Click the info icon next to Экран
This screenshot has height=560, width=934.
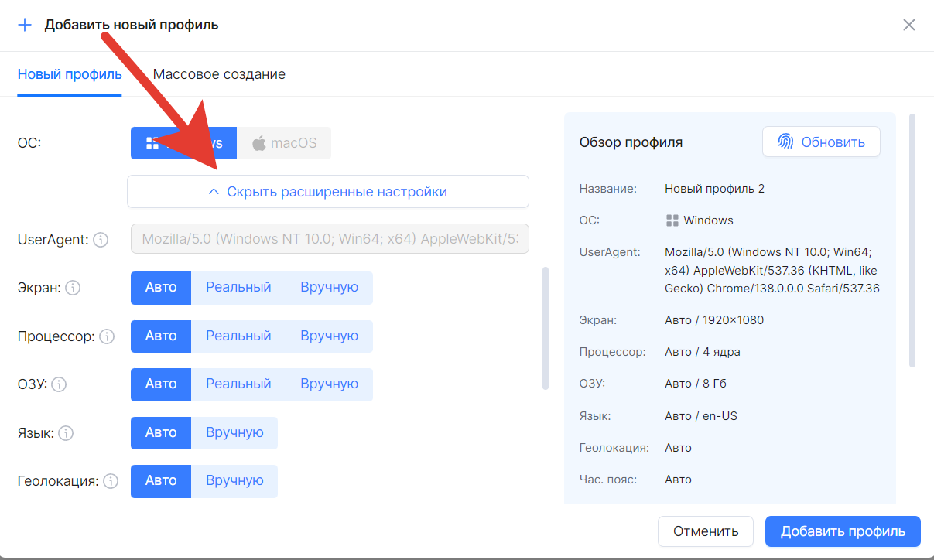[73, 288]
